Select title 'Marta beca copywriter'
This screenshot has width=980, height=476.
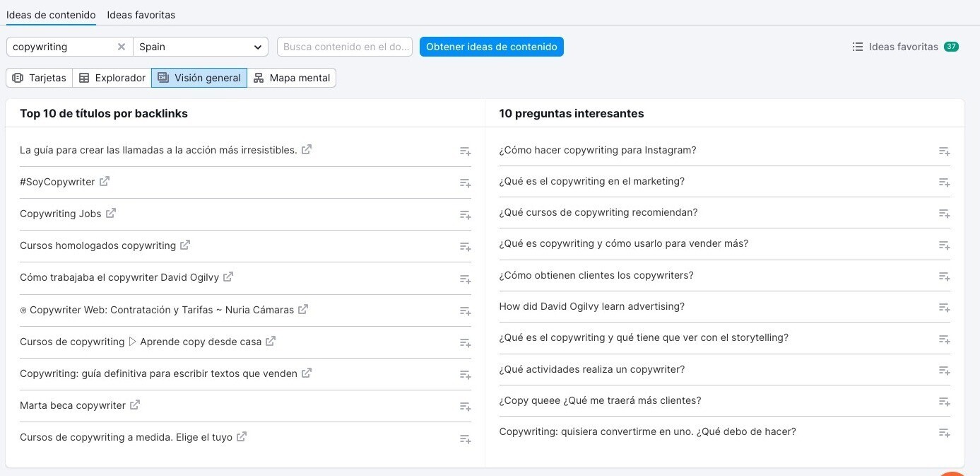coord(73,405)
